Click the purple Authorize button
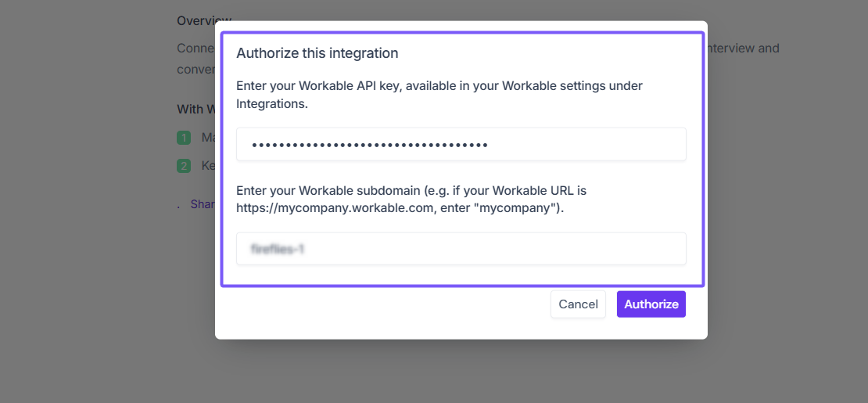This screenshot has height=403, width=868. coord(651,304)
